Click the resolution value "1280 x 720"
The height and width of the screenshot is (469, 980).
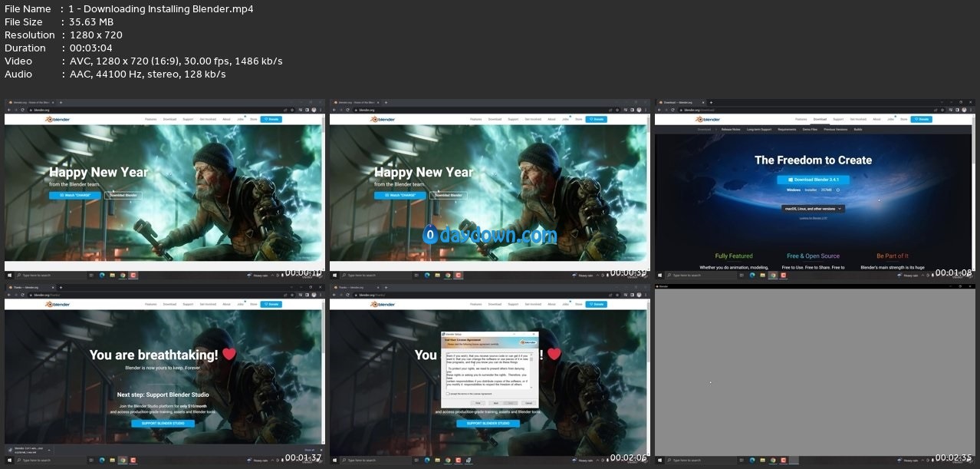96,35
